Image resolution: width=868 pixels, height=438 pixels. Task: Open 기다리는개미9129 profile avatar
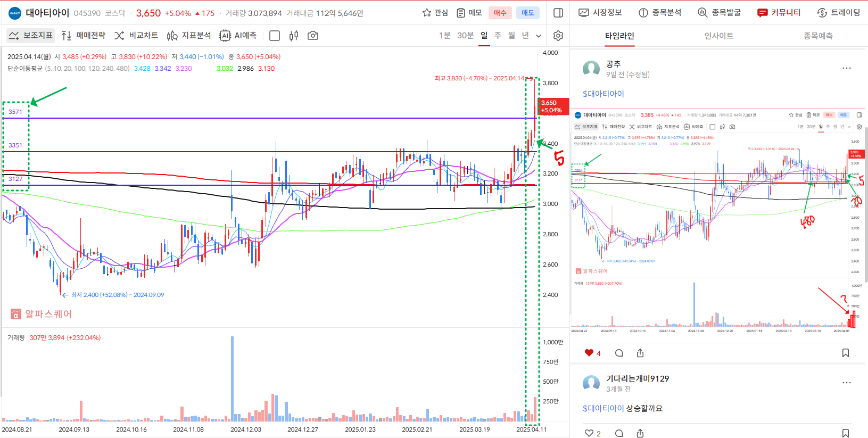tap(591, 383)
